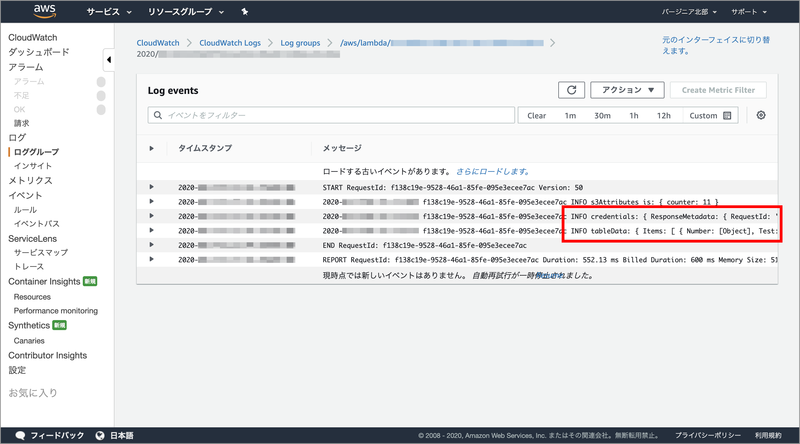Viewport: 800px width, 444px height.
Task: Click the フィードバック footer link
Action: 57,435
